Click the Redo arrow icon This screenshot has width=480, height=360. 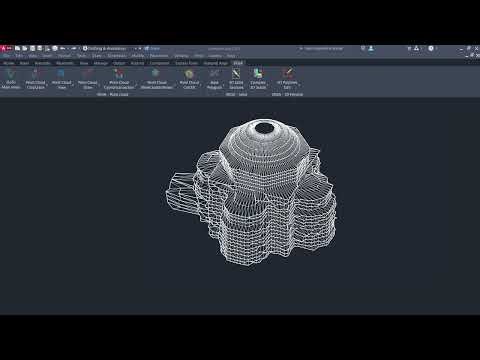(x=74, y=49)
